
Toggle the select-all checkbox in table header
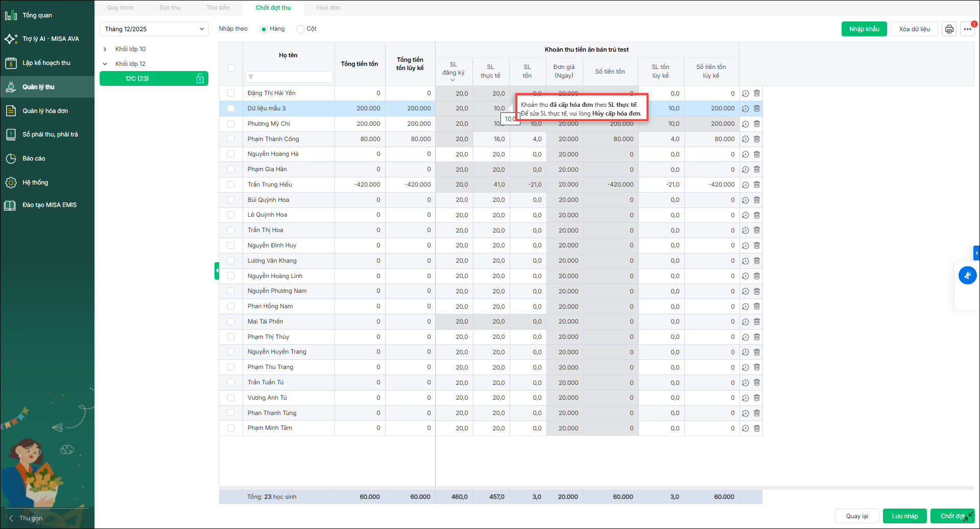231,68
